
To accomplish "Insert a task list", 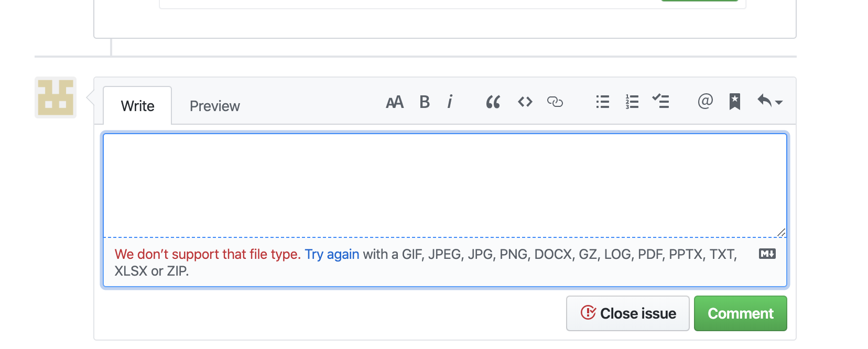I will (x=661, y=102).
